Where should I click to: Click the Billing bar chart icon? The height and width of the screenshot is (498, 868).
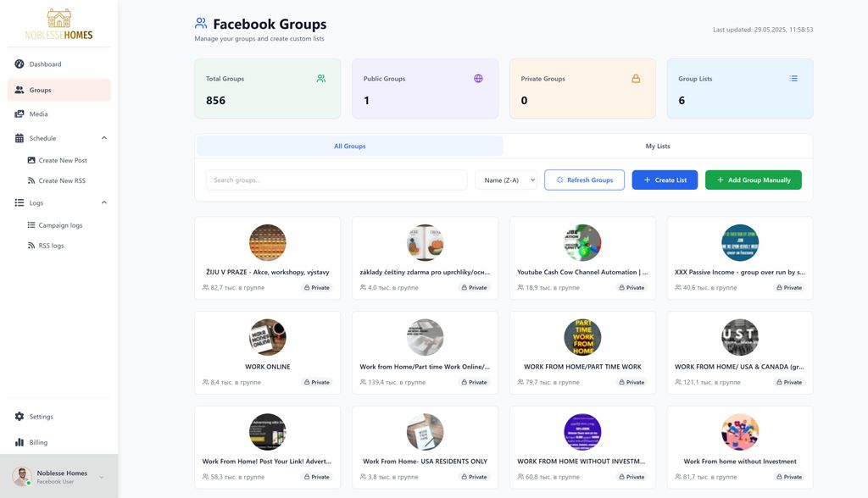click(19, 442)
